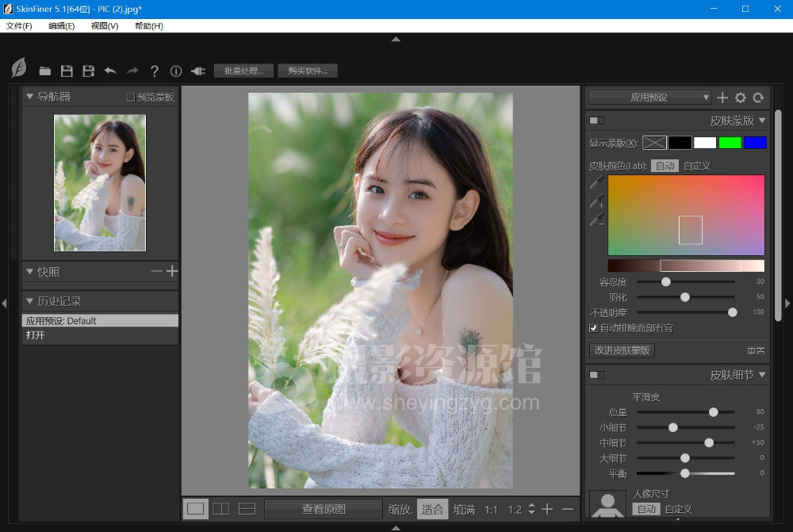Open the 应用预设 dropdown
The height and width of the screenshot is (532, 793).
(649, 98)
